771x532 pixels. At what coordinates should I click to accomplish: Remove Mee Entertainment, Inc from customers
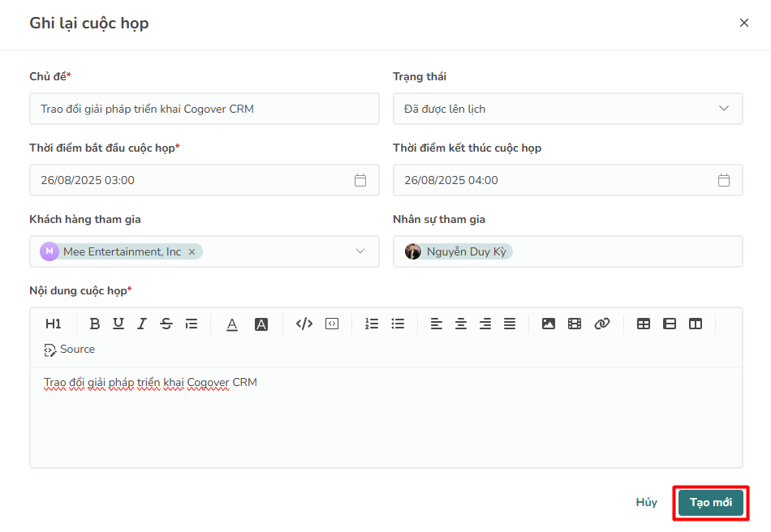[192, 252]
